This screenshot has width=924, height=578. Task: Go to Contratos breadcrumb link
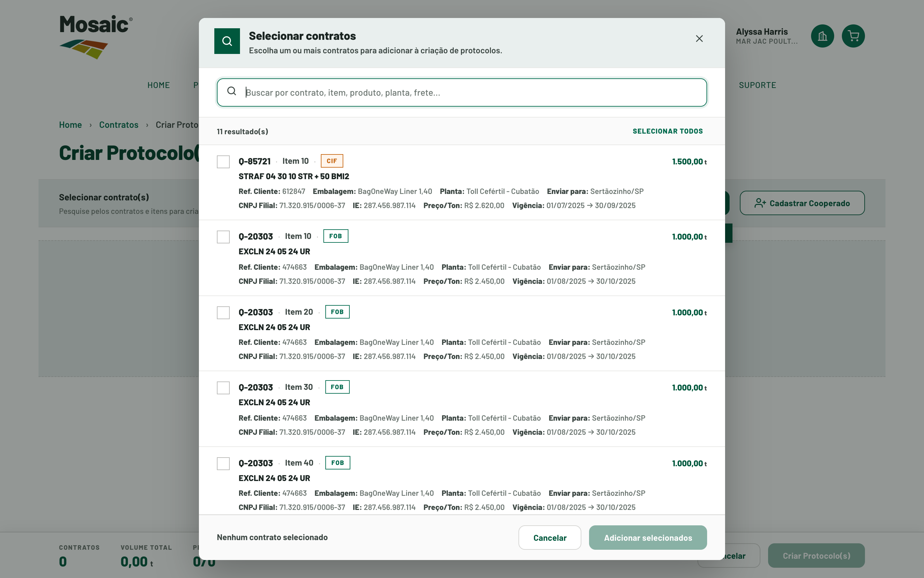coord(119,125)
